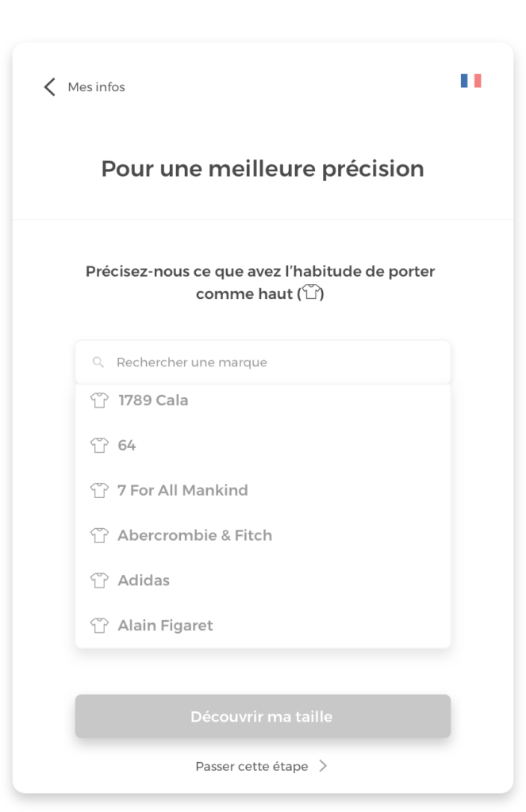Click the French flag language icon
The image size is (526, 812).
(470, 81)
